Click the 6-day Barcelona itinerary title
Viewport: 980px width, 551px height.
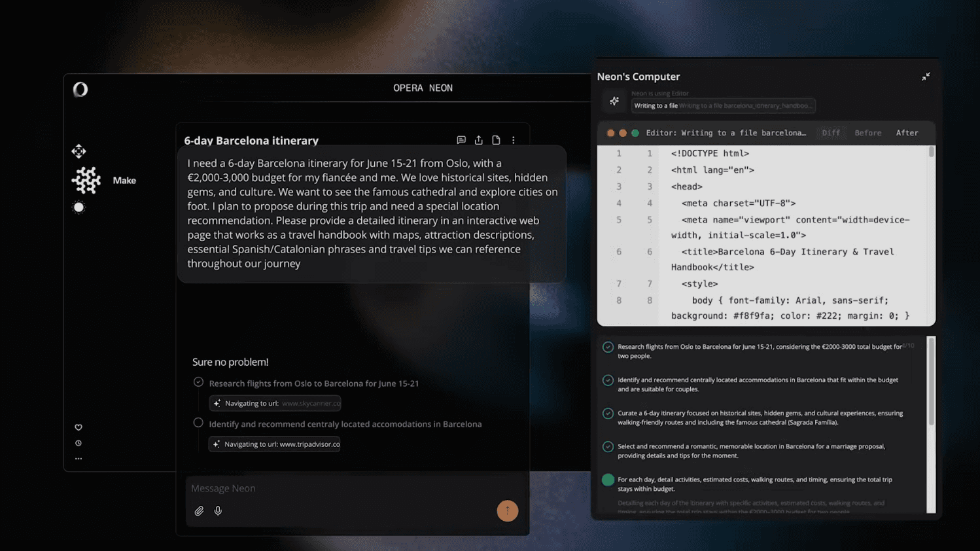(x=251, y=141)
